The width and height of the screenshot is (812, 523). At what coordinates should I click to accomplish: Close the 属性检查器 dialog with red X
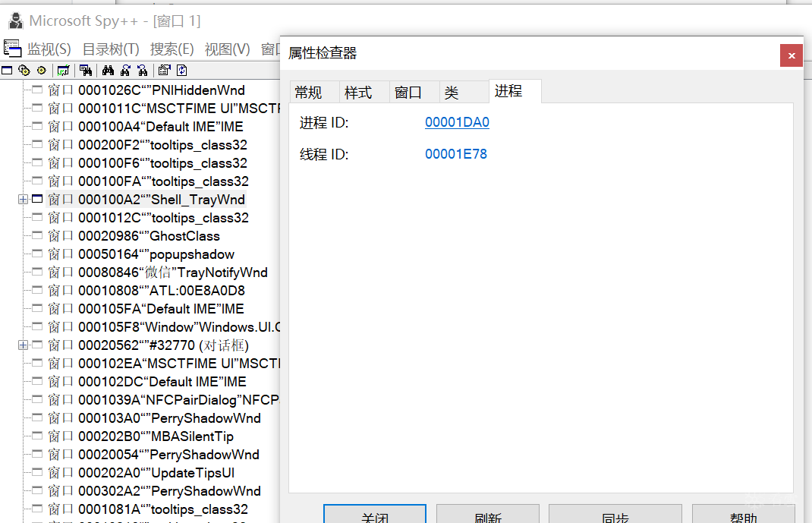[792, 55]
